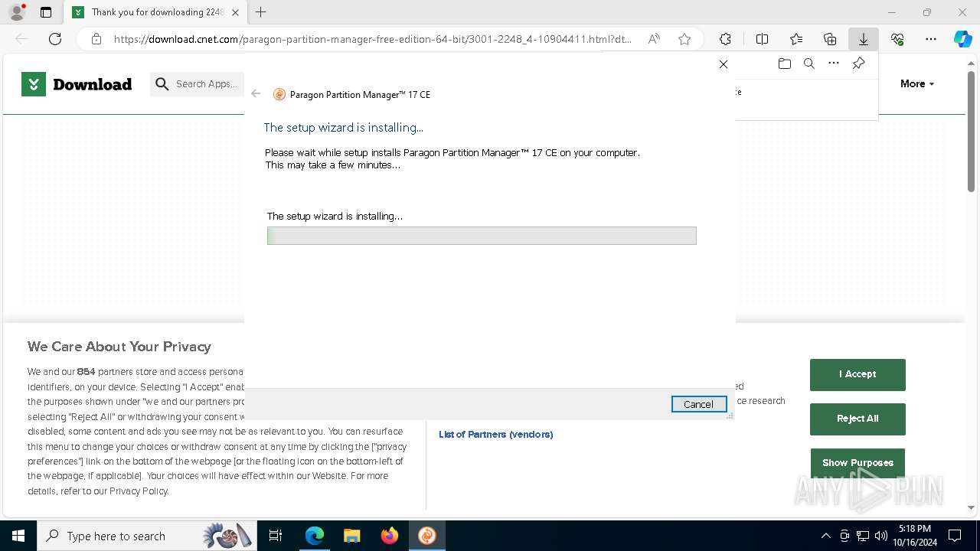Click the installer back arrow
Image resolution: width=980 pixels, height=551 pixels.
pos(256,93)
